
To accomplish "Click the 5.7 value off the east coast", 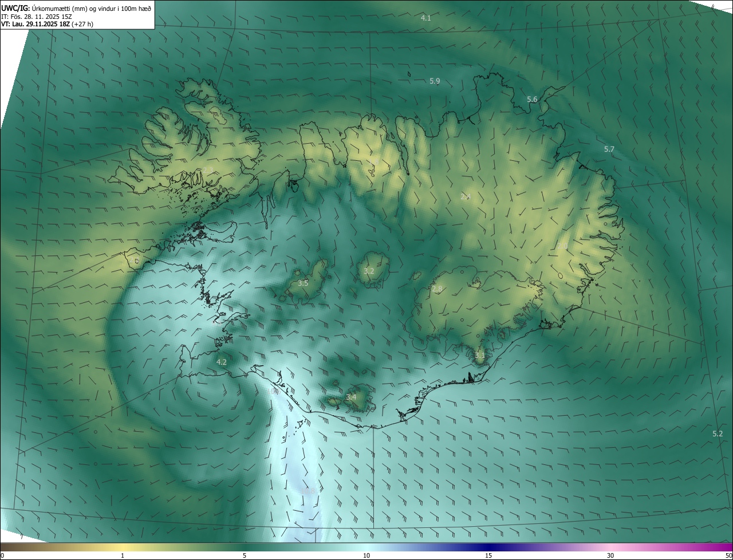I will click(609, 149).
